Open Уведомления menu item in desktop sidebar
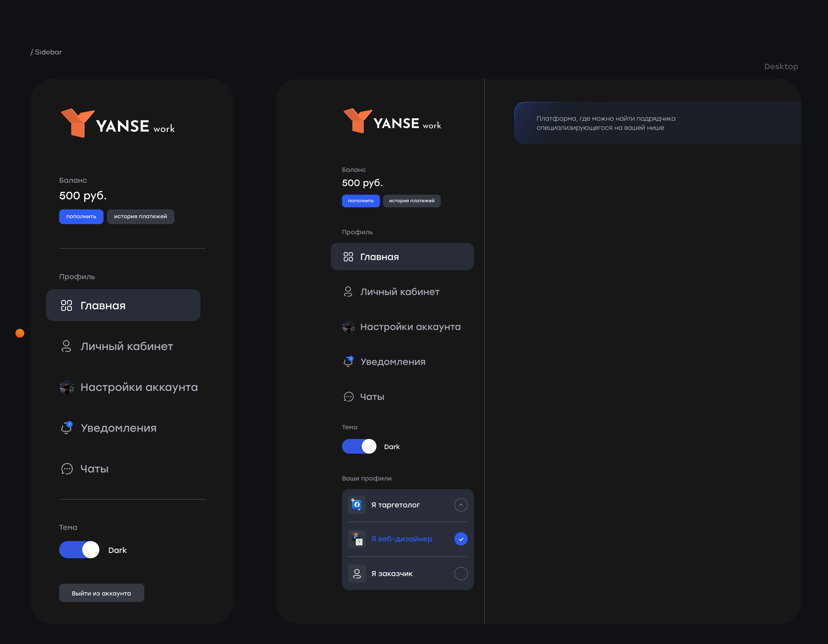 pos(393,362)
